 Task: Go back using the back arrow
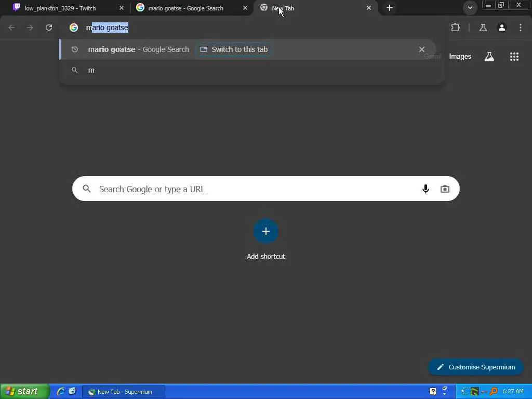click(x=11, y=28)
